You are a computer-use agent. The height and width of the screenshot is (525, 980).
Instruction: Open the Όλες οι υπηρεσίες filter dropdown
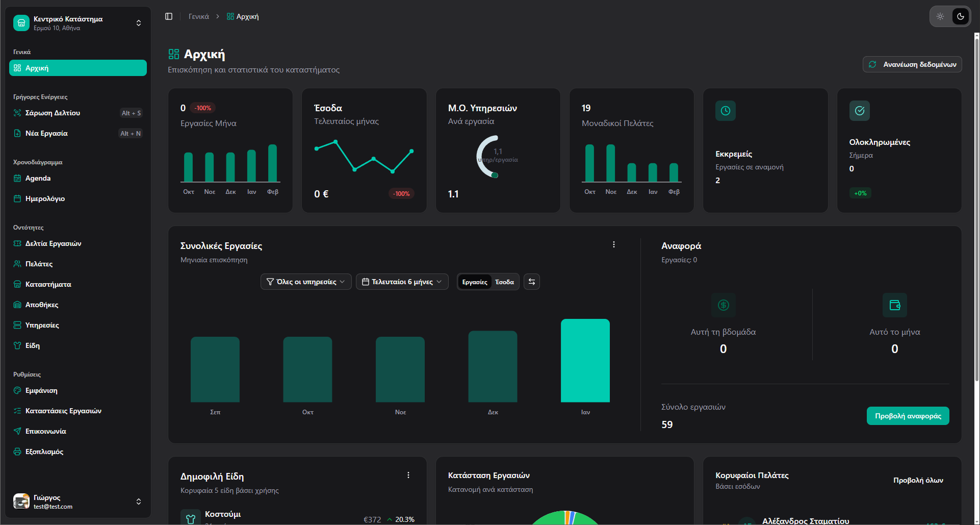pos(306,282)
